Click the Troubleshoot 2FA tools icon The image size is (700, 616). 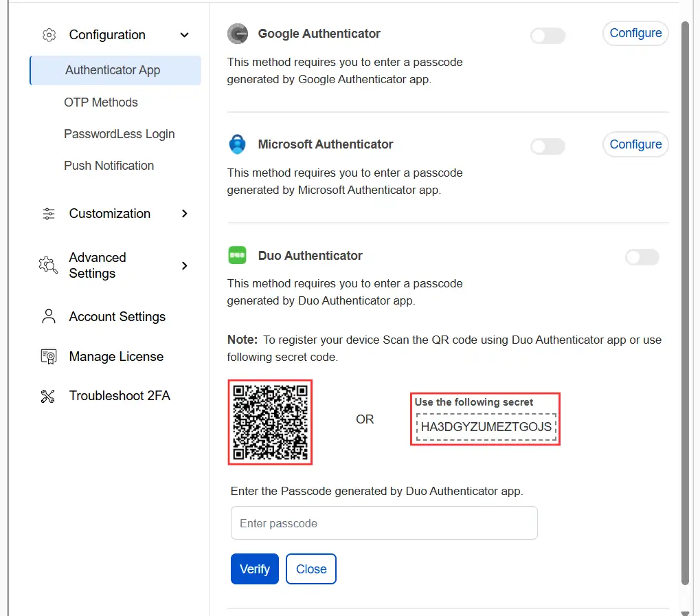click(x=47, y=395)
